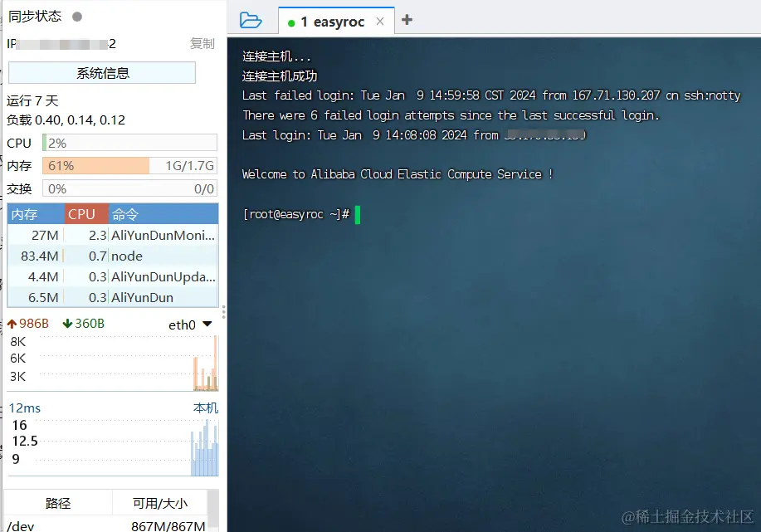Viewport: 761px width, 532px height.
Task: Click the 连接主机成功 terminal line
Action: [x=280, y=76]
